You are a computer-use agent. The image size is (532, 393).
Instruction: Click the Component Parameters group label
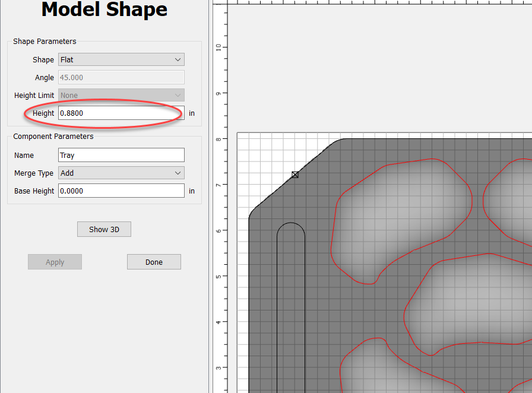(53, 137)
